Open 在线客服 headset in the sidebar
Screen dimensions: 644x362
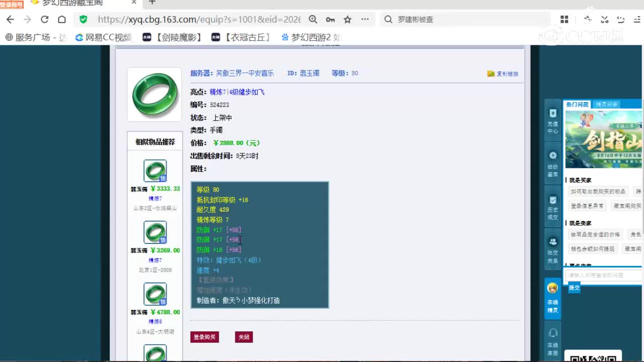click(553, 341)
